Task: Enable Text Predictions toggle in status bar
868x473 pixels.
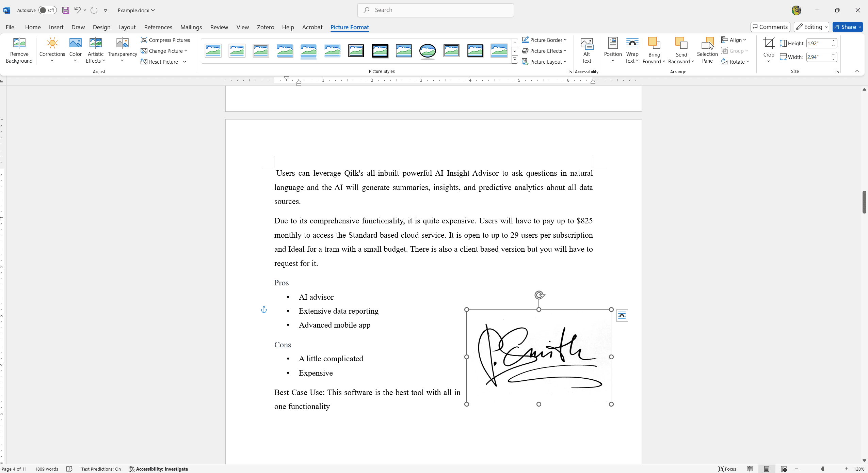Action: 101,469
